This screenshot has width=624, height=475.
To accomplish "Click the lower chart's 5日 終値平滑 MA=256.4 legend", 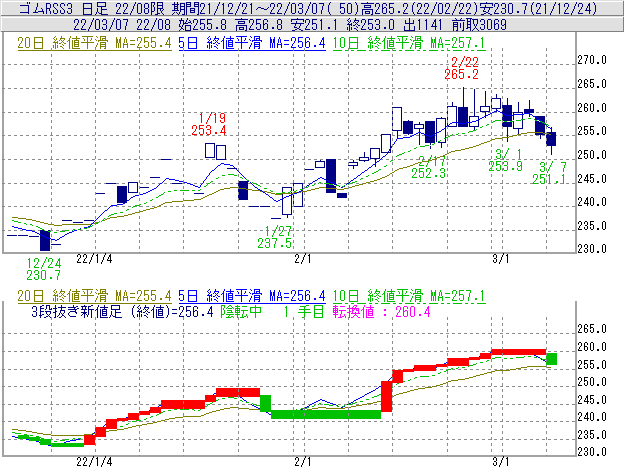I will pyautogui.click(x=252, y=296).
